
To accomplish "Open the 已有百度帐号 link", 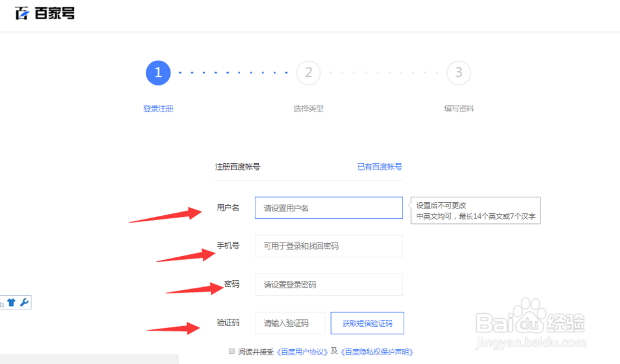I will 379,167.
